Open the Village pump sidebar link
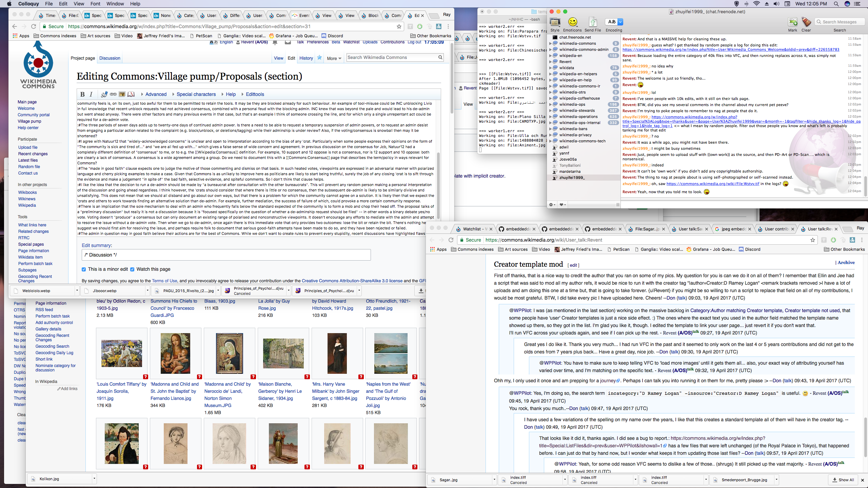The height and width of the screenshot is (488, 868). pos(29,121)
